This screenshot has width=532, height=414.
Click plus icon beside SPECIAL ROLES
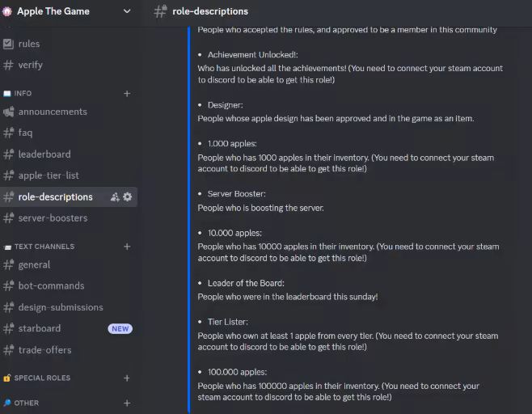127,378
